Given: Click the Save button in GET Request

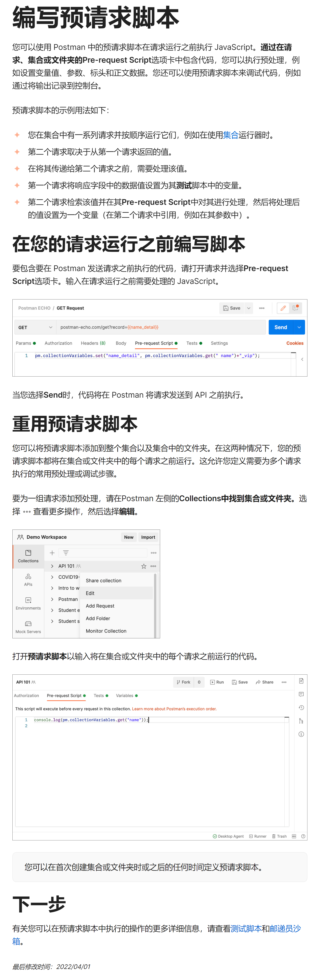Looking at the screenshot, I should click(232, 308).
